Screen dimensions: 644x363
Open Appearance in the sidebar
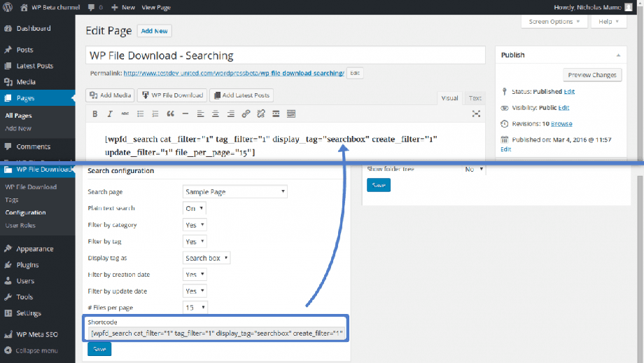34,249
